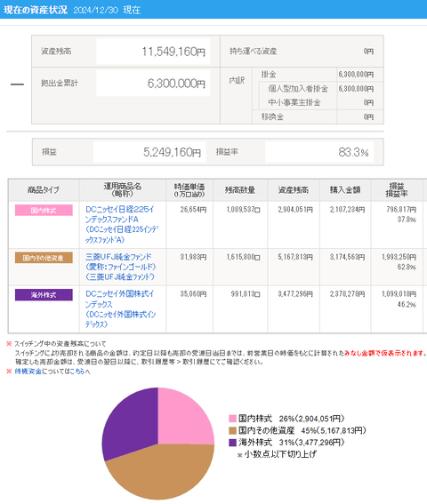Image resolution: width=427 pixels, height=504 pixels.
Task: Click the 中小事業主掛金 label
Action: pos(294,102)
